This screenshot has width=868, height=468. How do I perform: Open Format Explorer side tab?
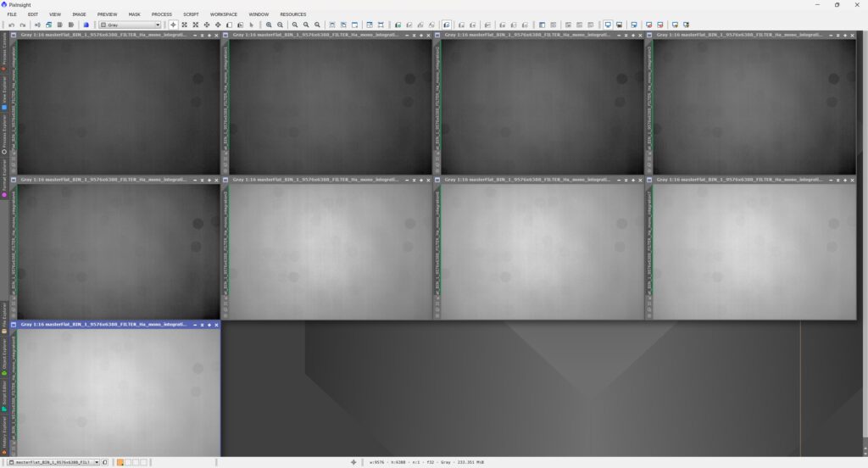click(4, 178)
